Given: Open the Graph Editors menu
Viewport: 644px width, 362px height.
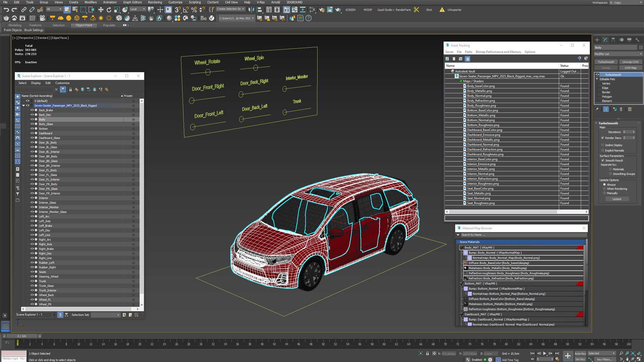Looking at the screenshot, I should pyautogui.click(x=132, y=2).
